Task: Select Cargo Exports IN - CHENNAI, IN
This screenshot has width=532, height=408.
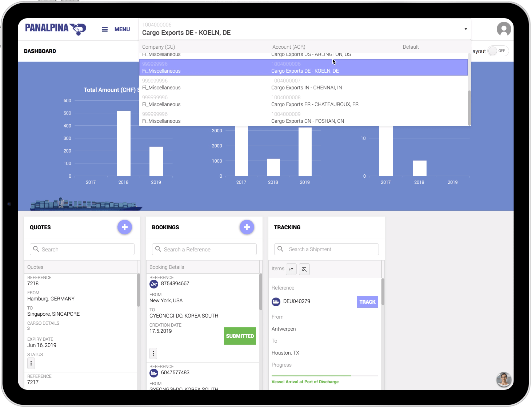Action: [303, 84]
